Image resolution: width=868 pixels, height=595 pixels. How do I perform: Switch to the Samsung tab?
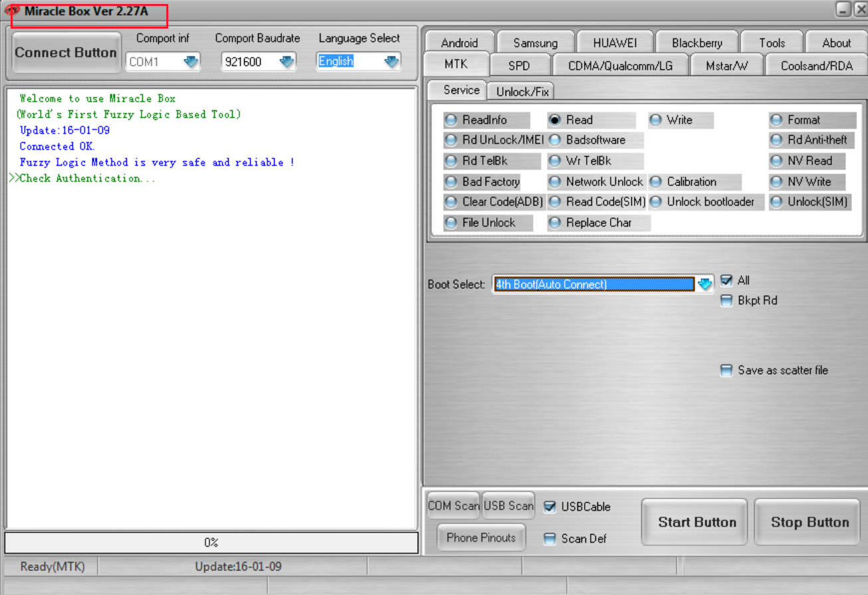point(535,43)
